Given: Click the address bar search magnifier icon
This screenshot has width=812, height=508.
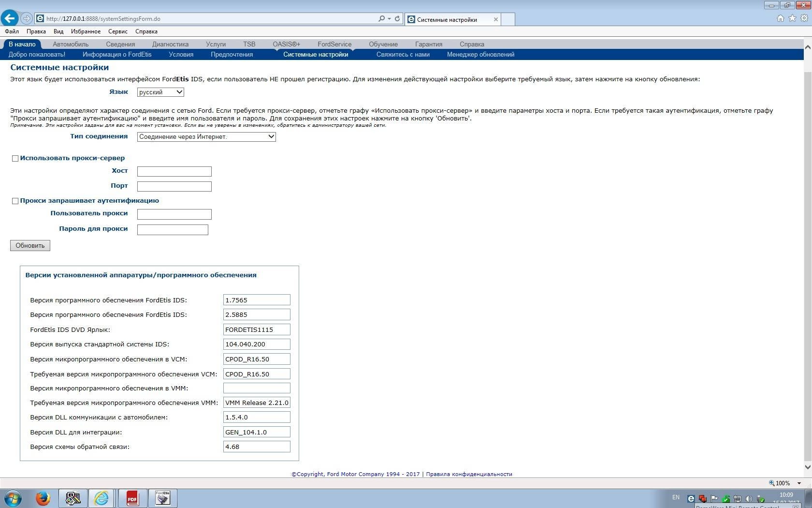Looking at the screenshot, I should point(382,18).
